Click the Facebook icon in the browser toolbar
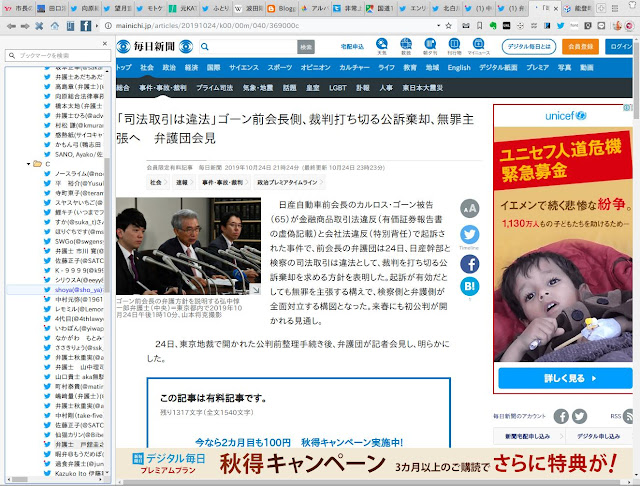640x486 pixels. 86,26
